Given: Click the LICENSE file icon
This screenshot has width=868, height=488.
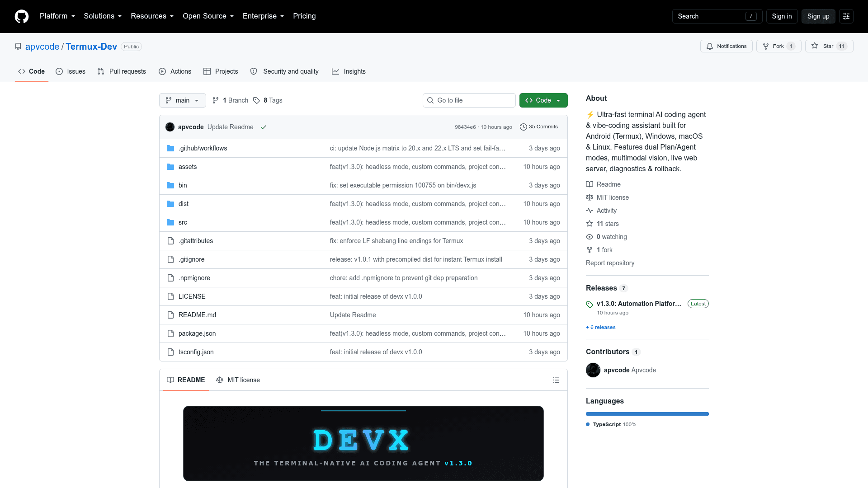Looking at the screenshot, I should (x=170, y=296).
